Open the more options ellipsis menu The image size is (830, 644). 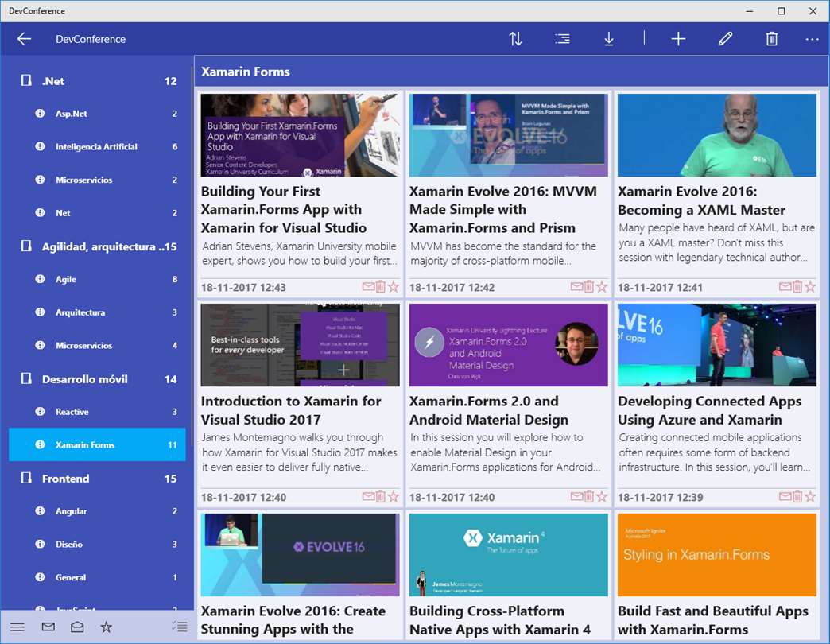(x=812, y=39)
